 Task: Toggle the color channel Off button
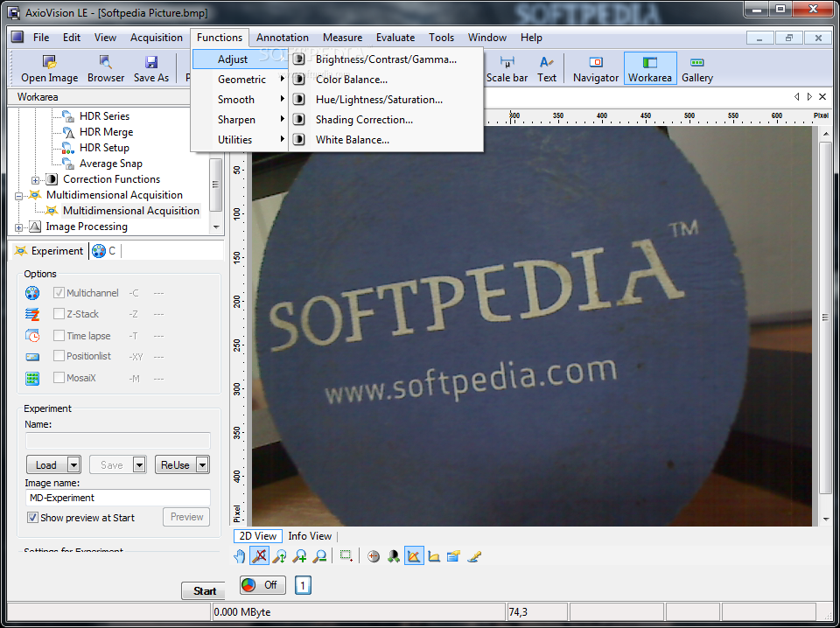pyautogui.click(x=262, y=585)
